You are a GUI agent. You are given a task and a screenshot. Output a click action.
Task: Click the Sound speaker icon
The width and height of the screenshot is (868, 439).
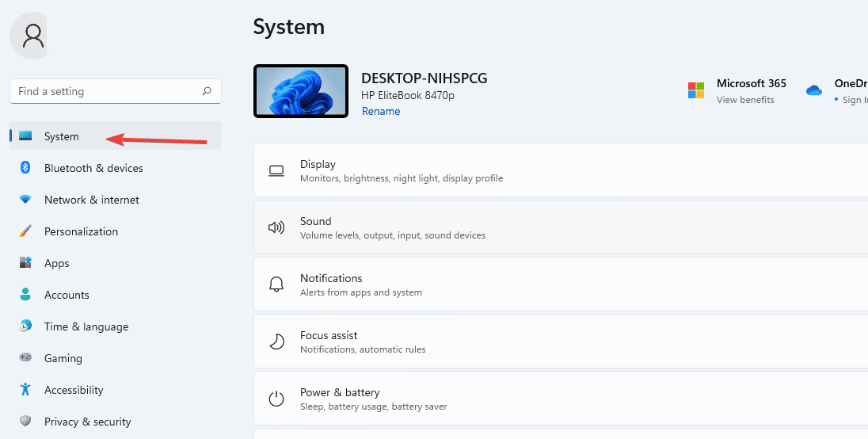click(276, 227)
